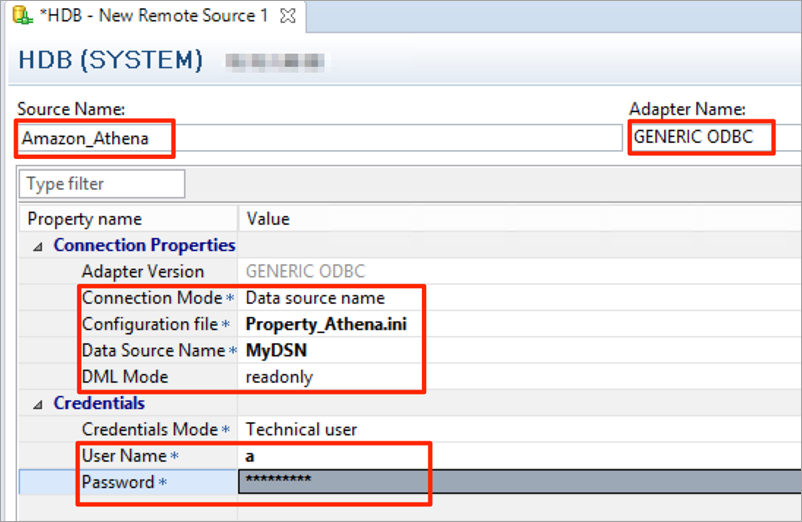Click the Value column header
Viewport: 802px width, 522px height.
point(520,218)
